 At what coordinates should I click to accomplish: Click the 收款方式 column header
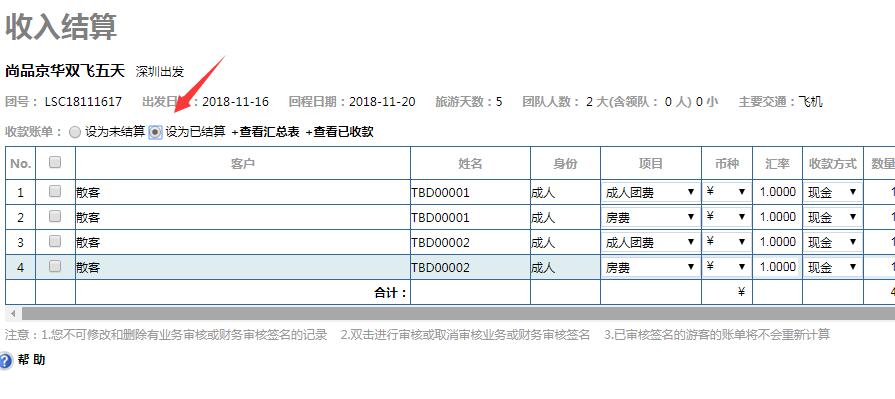pyautogui.click(x=833, y=164)
